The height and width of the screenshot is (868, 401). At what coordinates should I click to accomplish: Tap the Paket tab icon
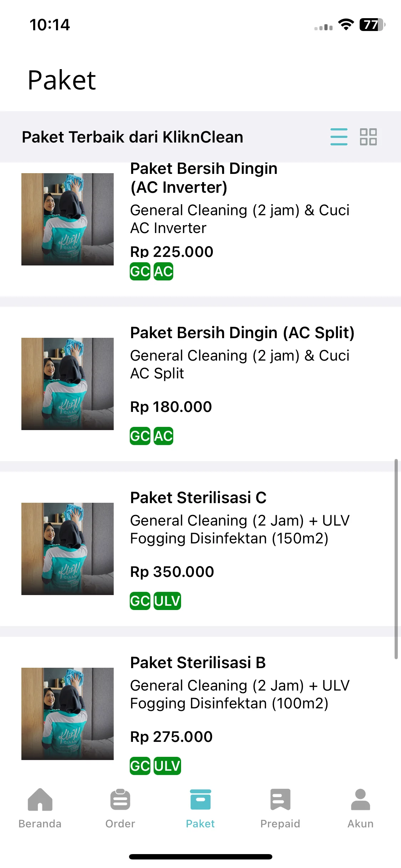click(200, 800)
